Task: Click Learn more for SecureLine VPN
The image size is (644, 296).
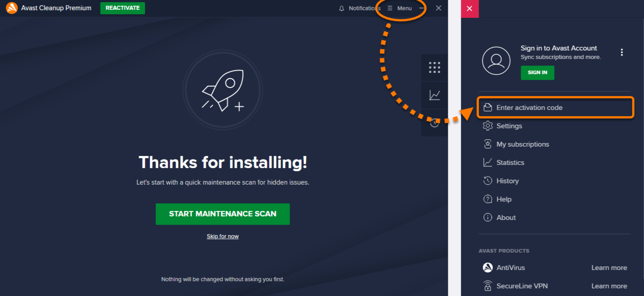Action: (609, 286)
